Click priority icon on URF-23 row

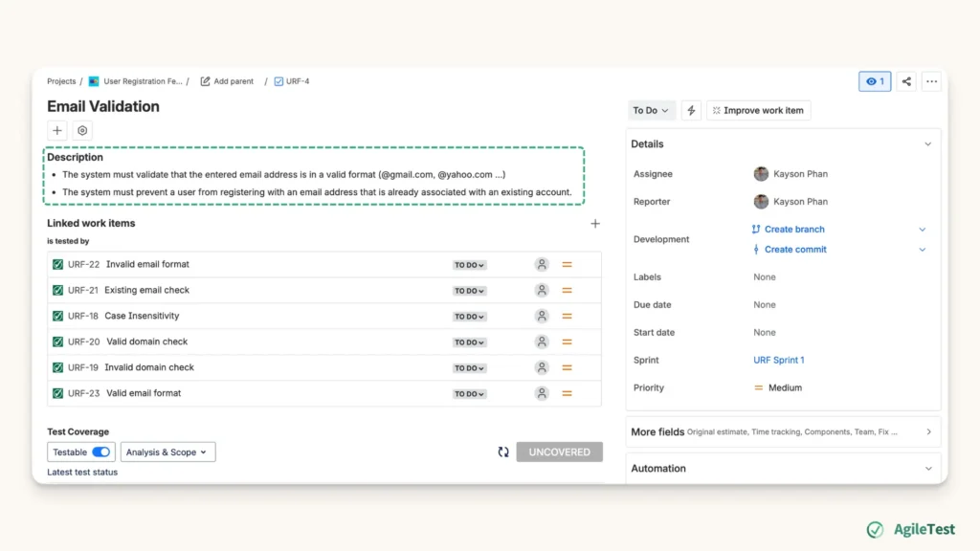coord(567,393)
